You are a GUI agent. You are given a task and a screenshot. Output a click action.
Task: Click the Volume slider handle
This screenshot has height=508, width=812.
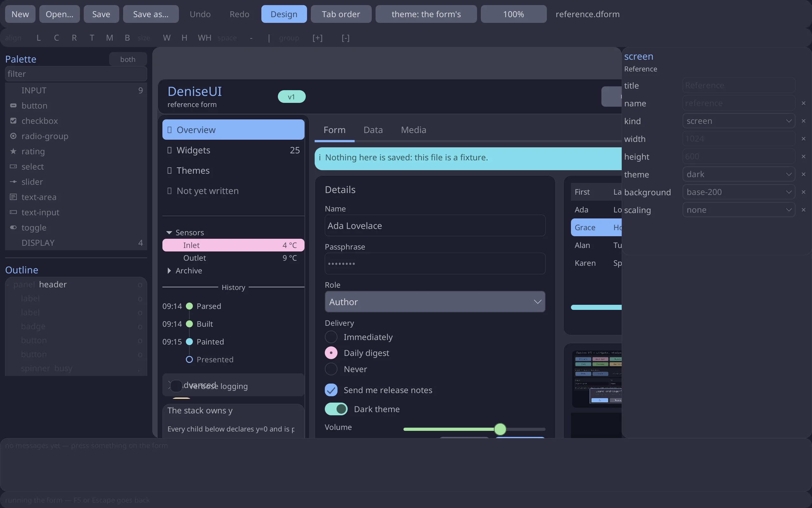coord(500,429)
